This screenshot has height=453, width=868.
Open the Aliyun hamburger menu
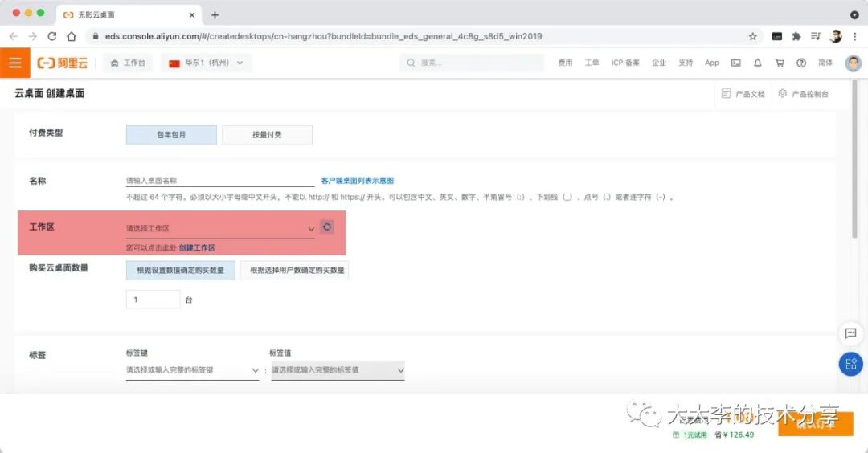point(15,63)
